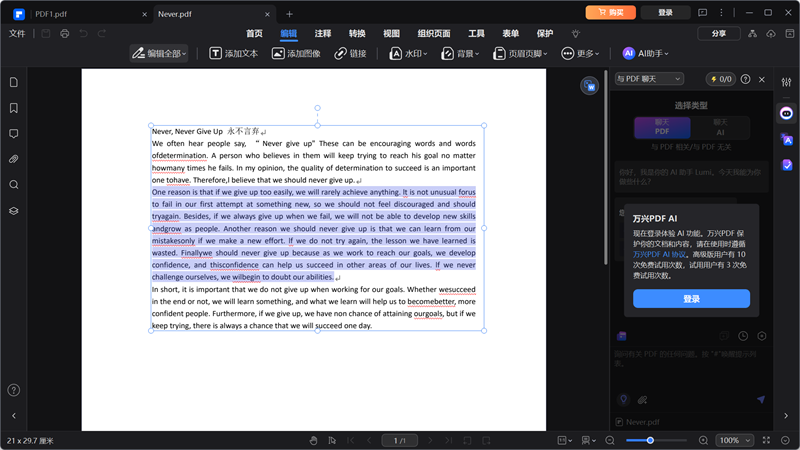Select the hand pan tool in status bar

[314, 440]
